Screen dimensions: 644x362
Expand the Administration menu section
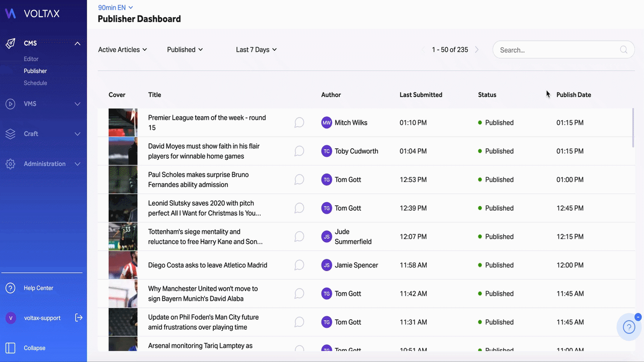[x=77, y=164]
